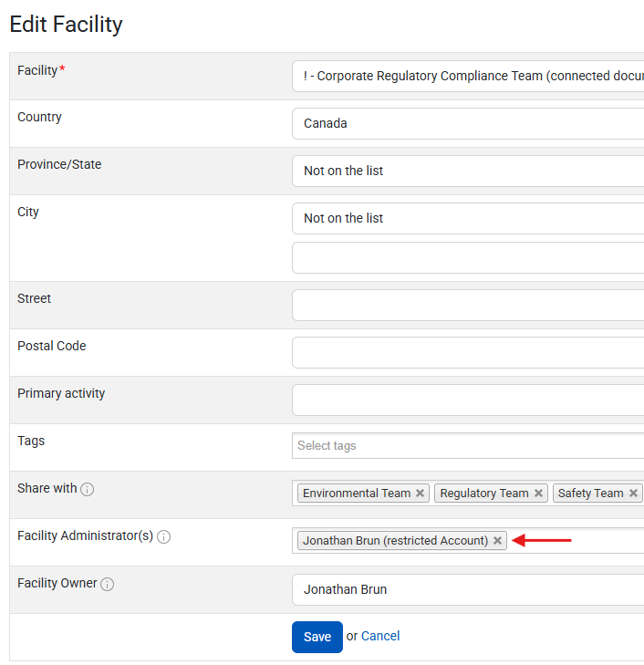Viewport: 644px width, 665px height.
Task: Remove Jonathan Brun administrator tag
Action: [498, 541]
